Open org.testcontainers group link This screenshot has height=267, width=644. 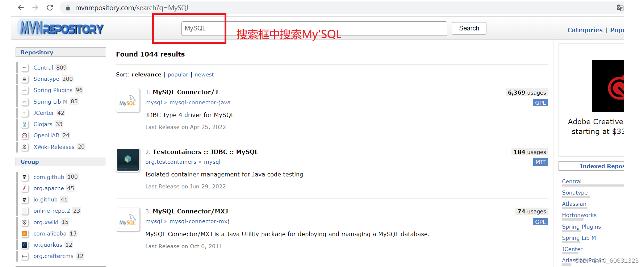[x=171, y=162]
